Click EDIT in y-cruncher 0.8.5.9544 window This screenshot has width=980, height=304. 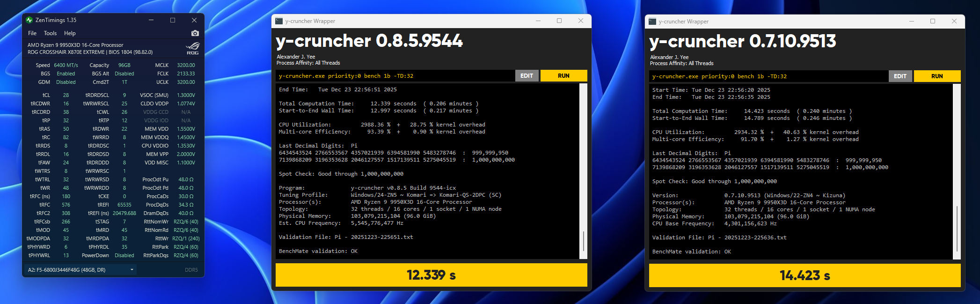pos(527,76)
